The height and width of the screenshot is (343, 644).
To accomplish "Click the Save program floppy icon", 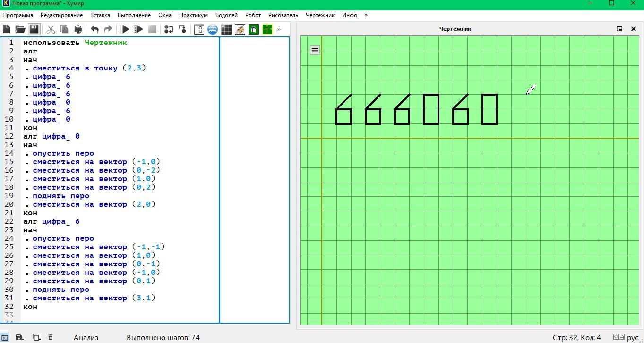I will click(x=34, y=29).
